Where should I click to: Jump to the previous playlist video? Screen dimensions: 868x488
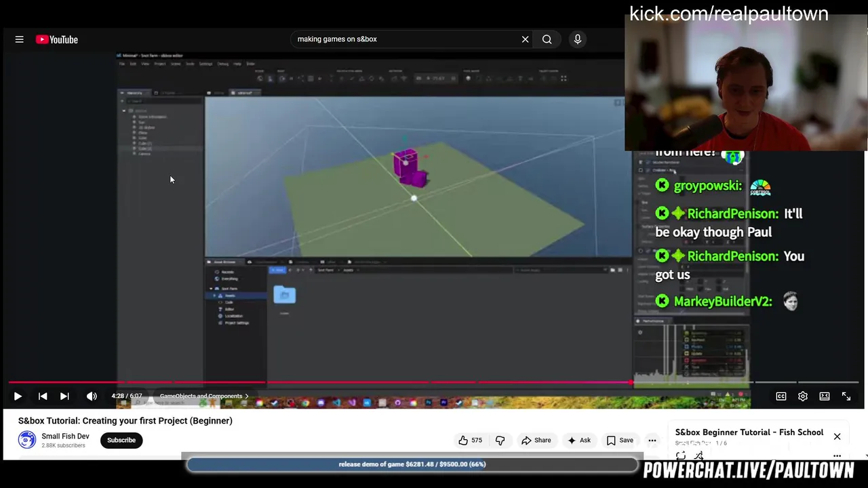tap(43, 396)
